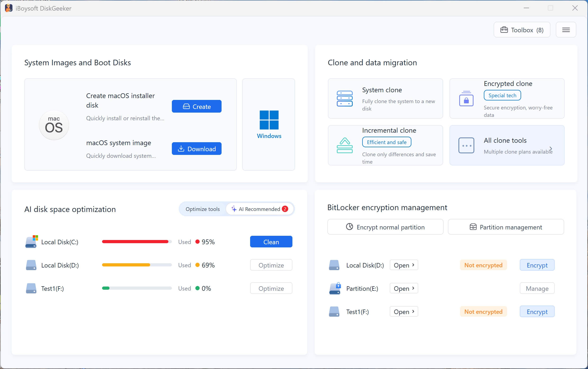Manage Partition(E:)
This screenshot has height=369, width=588.
click(x=537, y=288)
